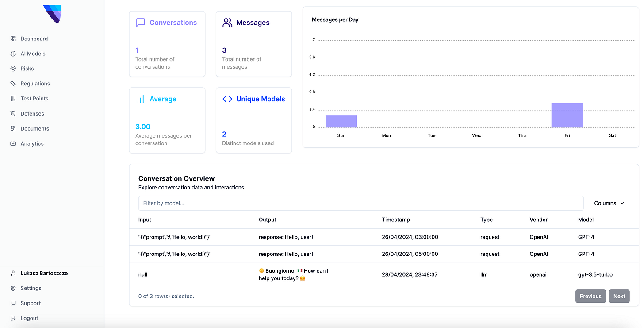
Task: Click the Analytics icon in sidebar
Action: 13,144
